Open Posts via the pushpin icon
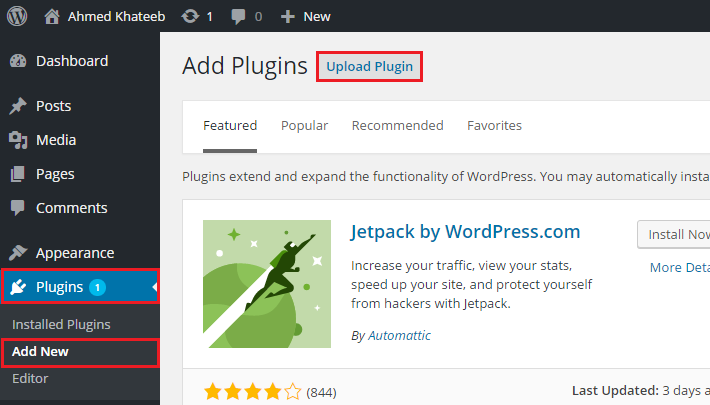This screenshot has width=710, height=405. click(x=18, y=106)
